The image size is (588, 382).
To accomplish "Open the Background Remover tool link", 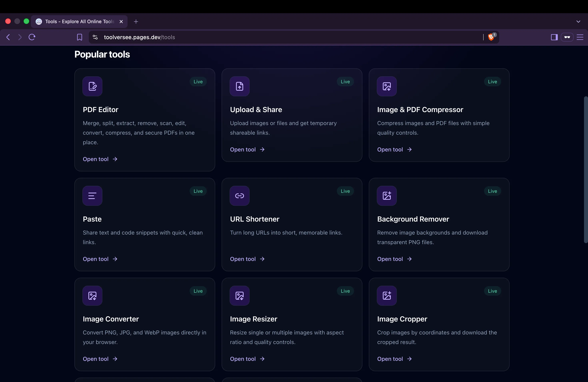I will pos(395,259).
